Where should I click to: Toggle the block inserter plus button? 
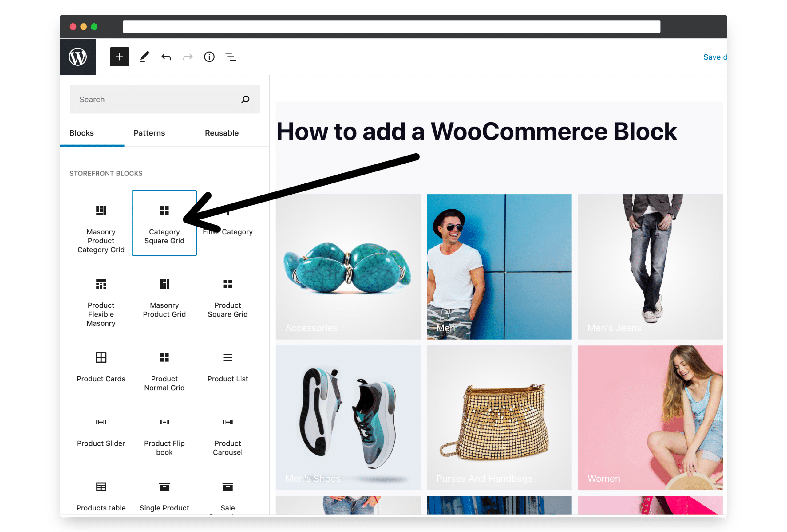tap(120, 57)
